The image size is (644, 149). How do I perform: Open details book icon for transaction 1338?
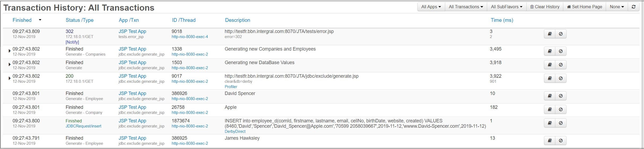tap(550, 51)
